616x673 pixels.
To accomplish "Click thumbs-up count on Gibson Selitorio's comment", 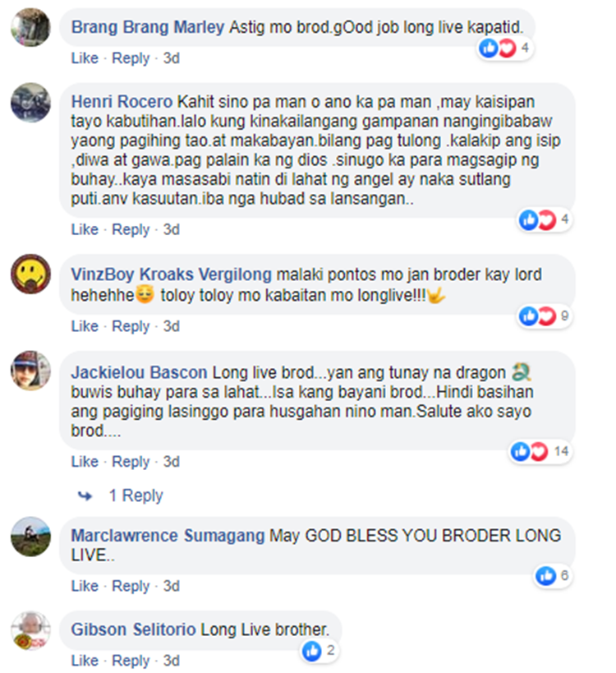I will 330,650.
